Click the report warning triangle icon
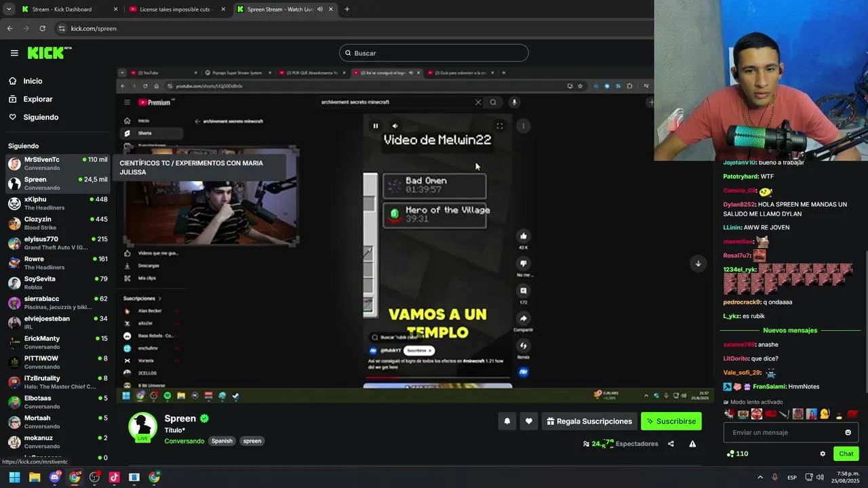Image resolution: width=868 pixels, height=488 pixels. pos(692,444)
